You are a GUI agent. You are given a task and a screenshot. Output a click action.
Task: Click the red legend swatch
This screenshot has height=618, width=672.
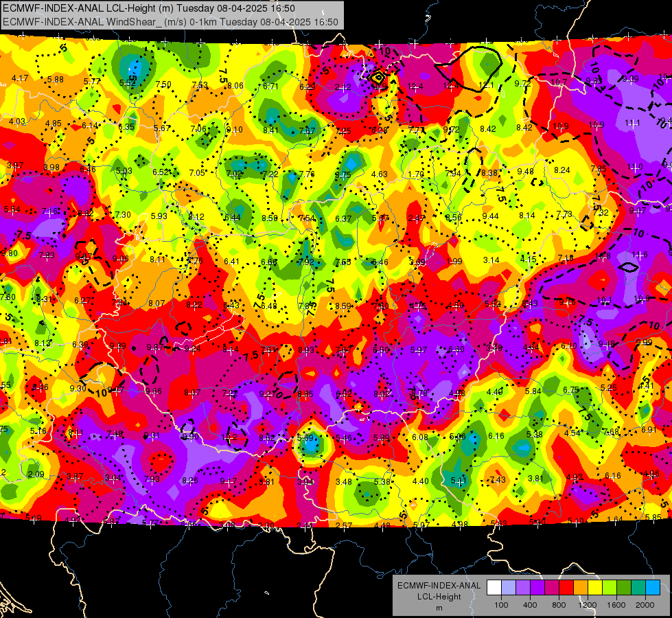[566, 588]
